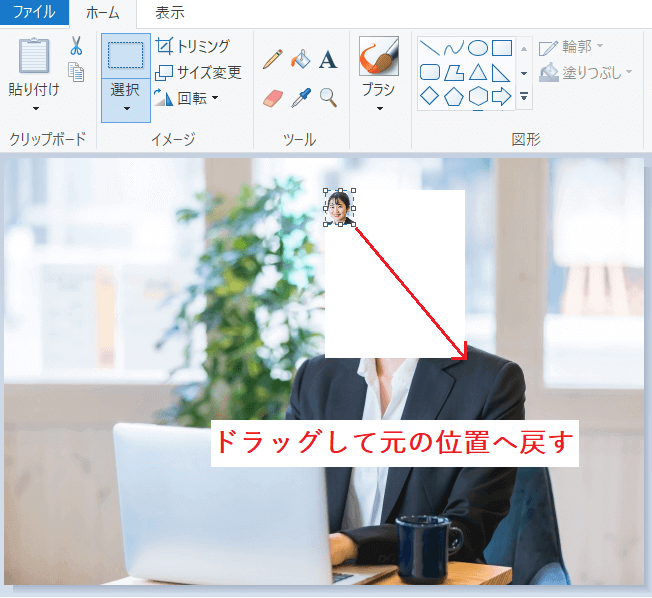Click the selected face thumbnail on canvas
Image resolution: width=652 pixels, height=598 pixels.
339,208
